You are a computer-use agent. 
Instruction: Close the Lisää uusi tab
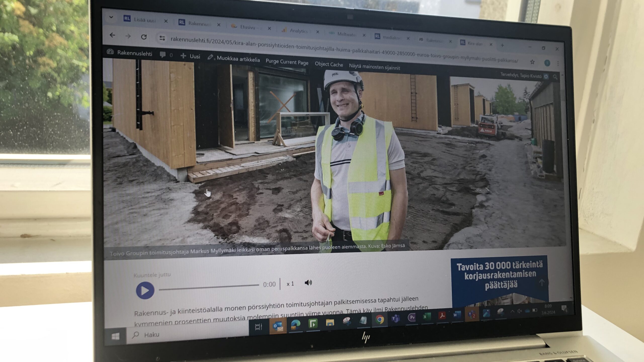(166, 21)
